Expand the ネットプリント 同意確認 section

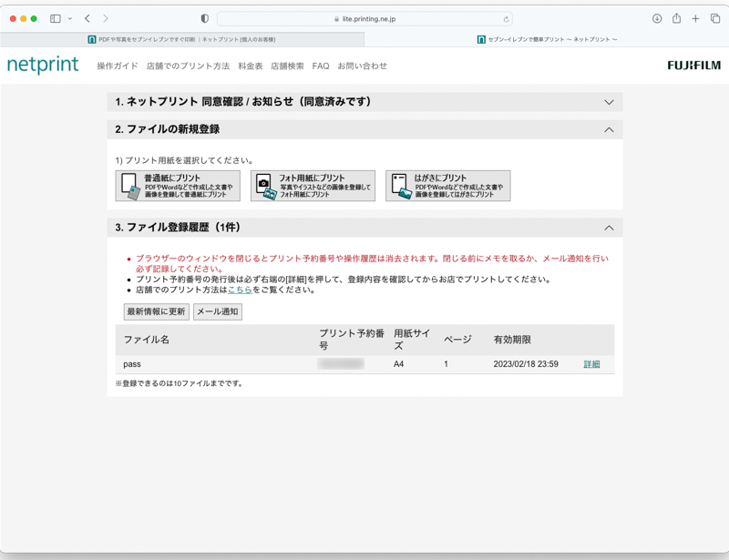[610, 103]
